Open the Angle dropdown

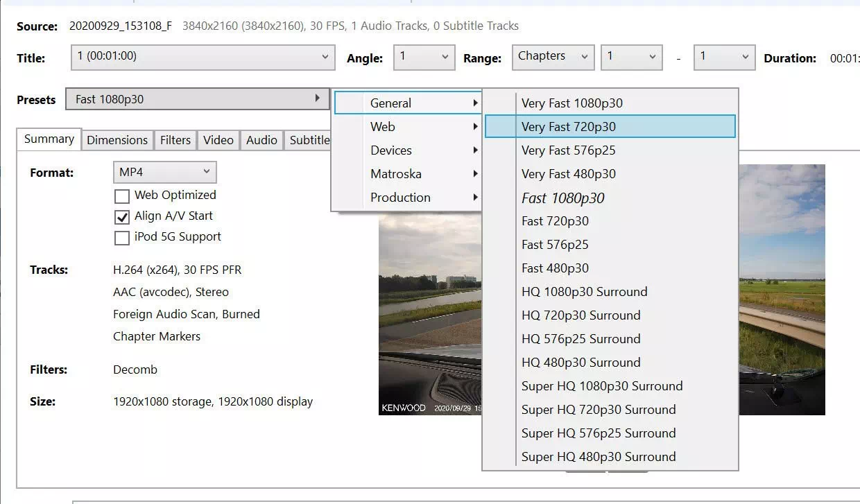coord(425,57)
